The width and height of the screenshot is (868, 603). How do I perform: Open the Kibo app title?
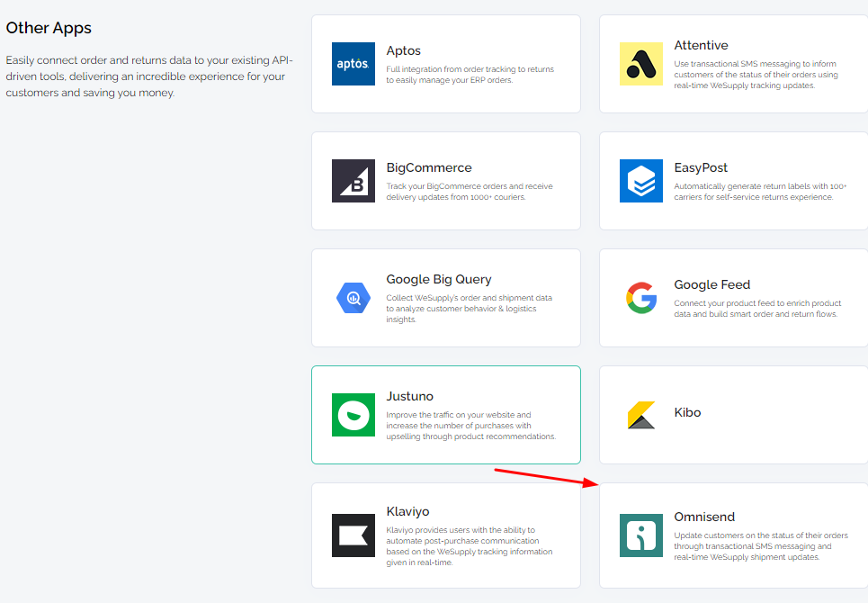tap(687, 412)
